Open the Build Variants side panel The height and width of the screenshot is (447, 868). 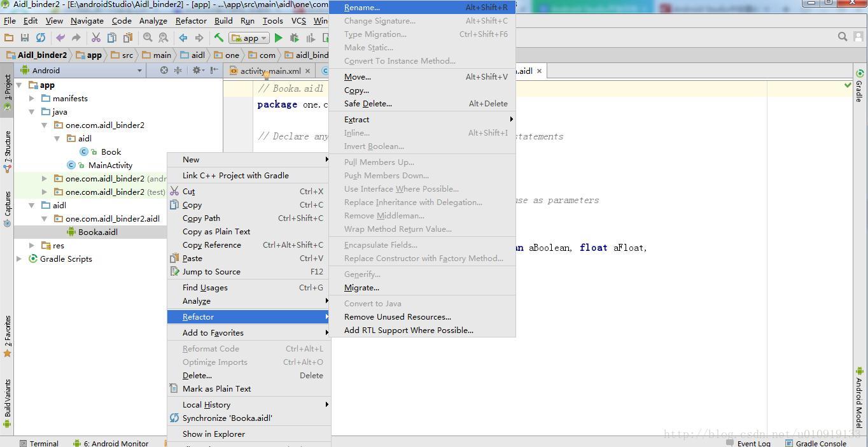[7, 402]
